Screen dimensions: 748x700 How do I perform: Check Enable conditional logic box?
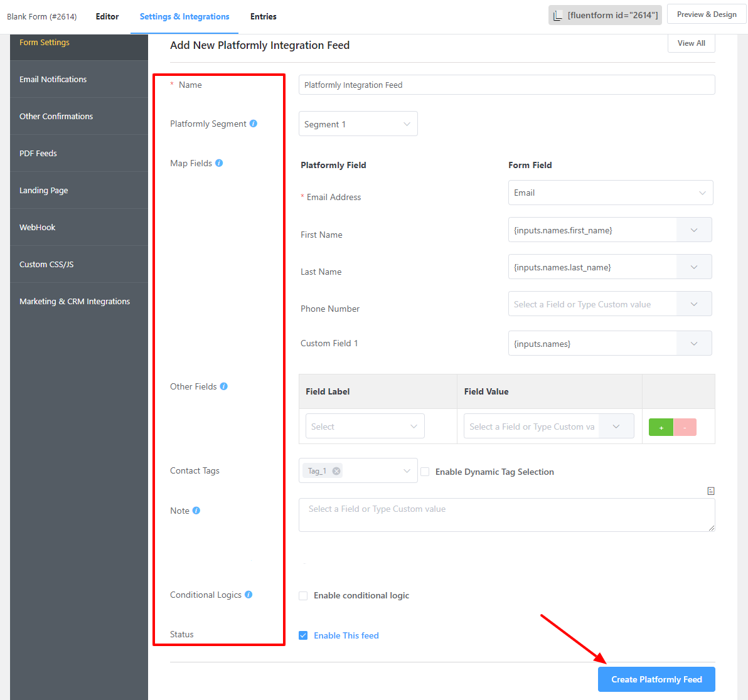pyautogui.click(x=303, y=596)
